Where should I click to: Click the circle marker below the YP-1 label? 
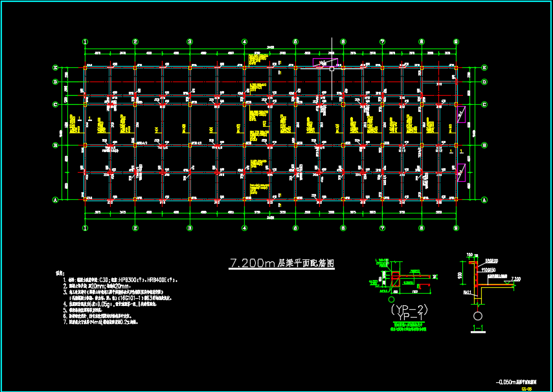(x=392, y=299)
